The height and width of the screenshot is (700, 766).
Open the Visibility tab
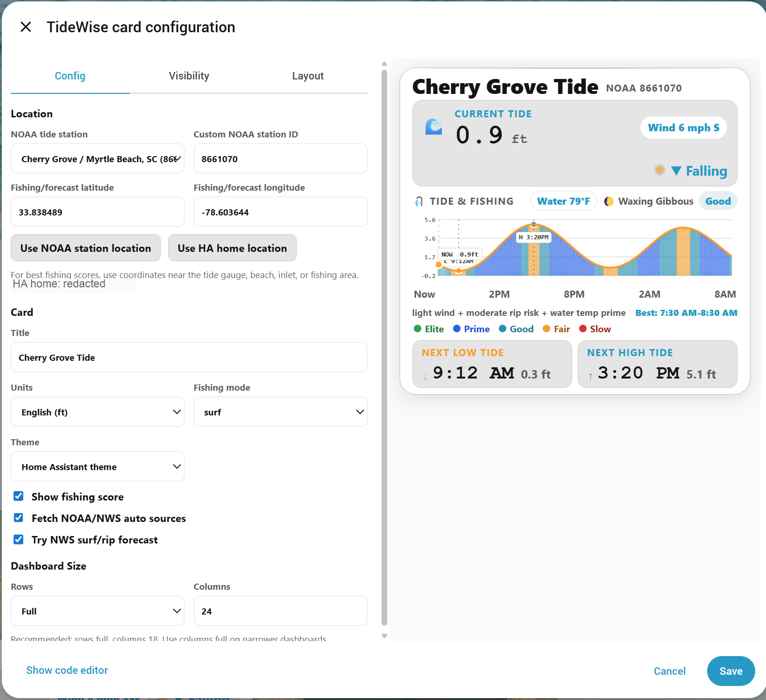tap(189, 76)
